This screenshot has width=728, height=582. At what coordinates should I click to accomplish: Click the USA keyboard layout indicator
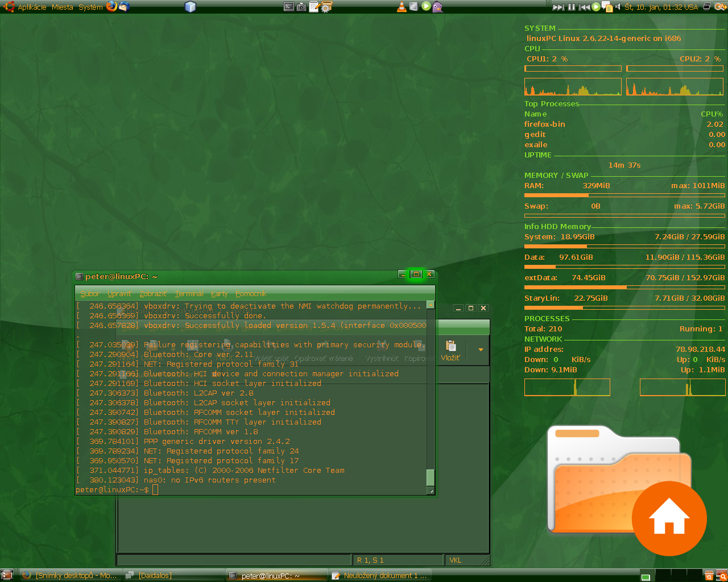(x=692, y=7)
